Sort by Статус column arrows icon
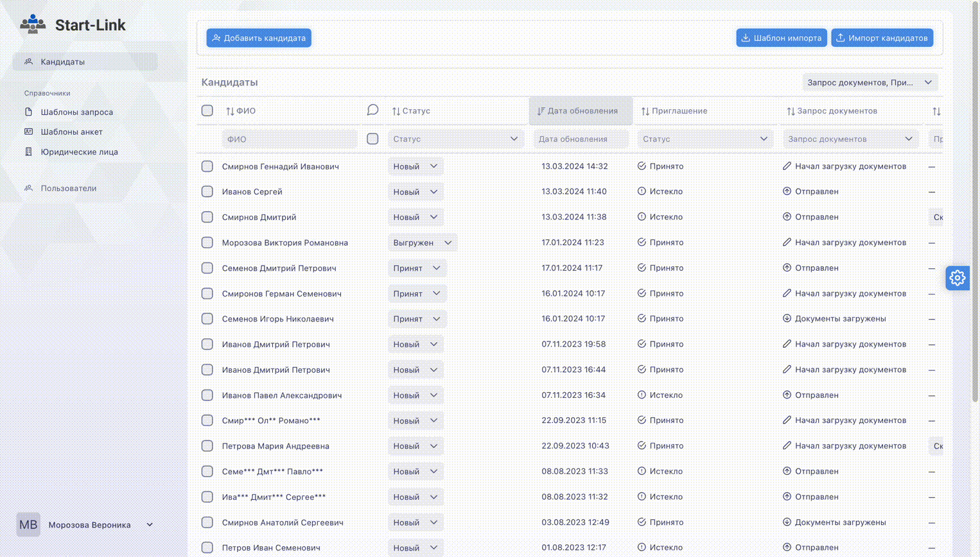 coord(396,111)
